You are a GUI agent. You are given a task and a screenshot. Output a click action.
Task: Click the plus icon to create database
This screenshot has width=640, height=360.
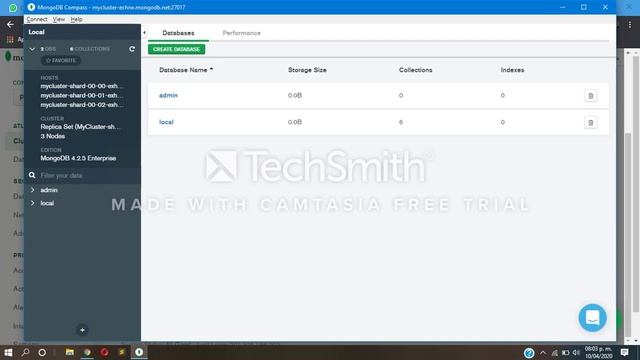82,330
